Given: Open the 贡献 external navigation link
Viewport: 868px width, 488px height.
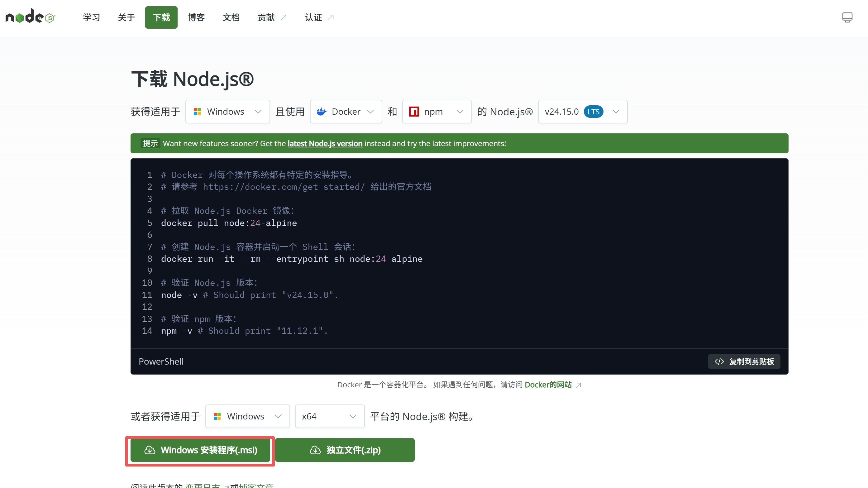Looking at the screenshot, I should pos(272,17).
